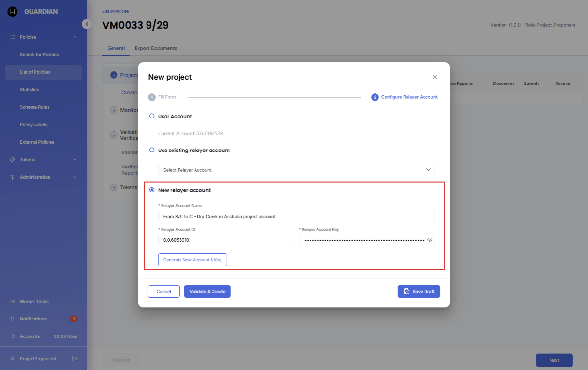
Task: Select New relayer account radio button
Action: tap(152, 190)
